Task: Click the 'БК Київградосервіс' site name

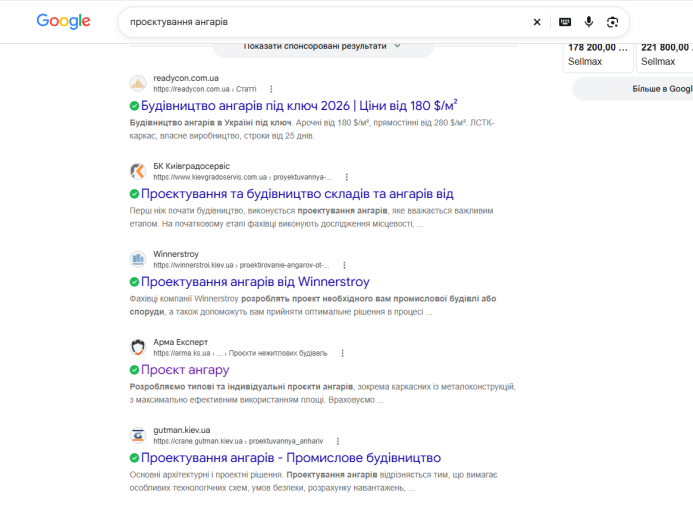Action: [191, 166]
